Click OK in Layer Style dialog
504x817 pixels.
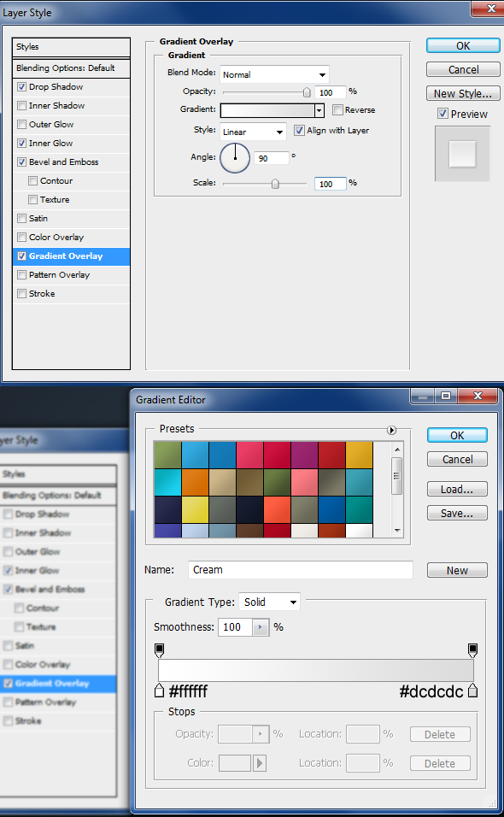(x=463, y=46)
